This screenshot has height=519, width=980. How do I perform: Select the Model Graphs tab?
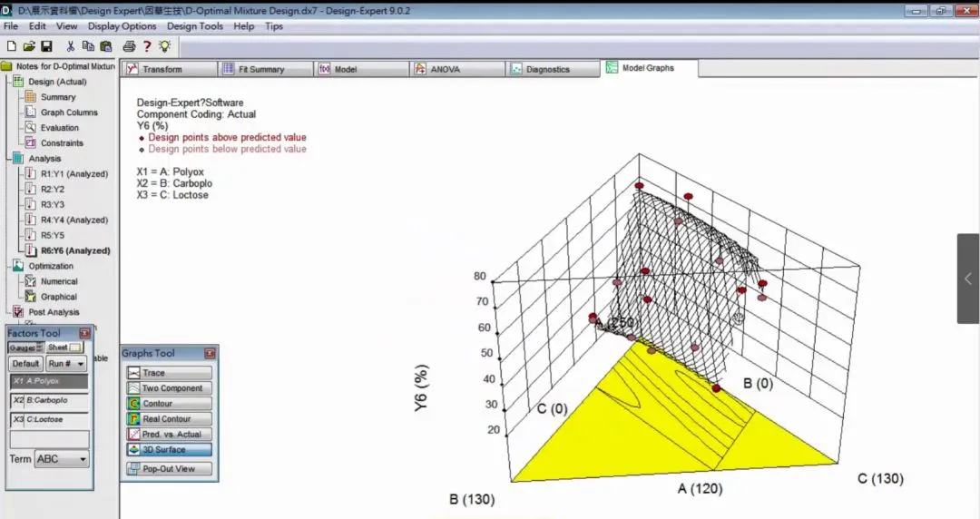click(650, 68)
